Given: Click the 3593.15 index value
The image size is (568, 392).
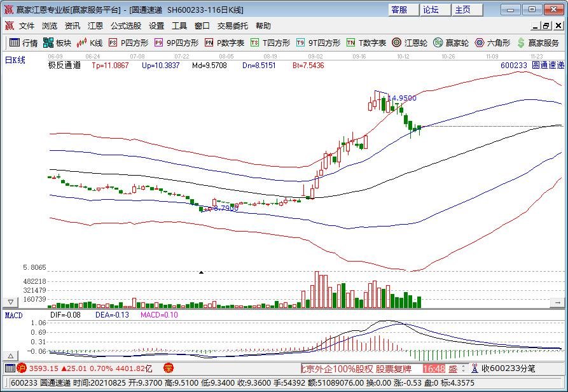Looking at the screenshot, I should pos(43,368).
